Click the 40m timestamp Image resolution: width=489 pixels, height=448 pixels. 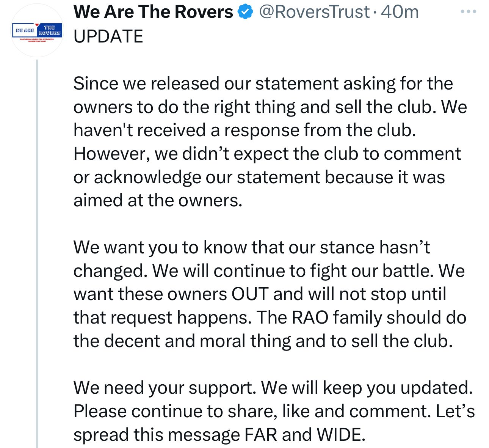click(x=399, y=12)
